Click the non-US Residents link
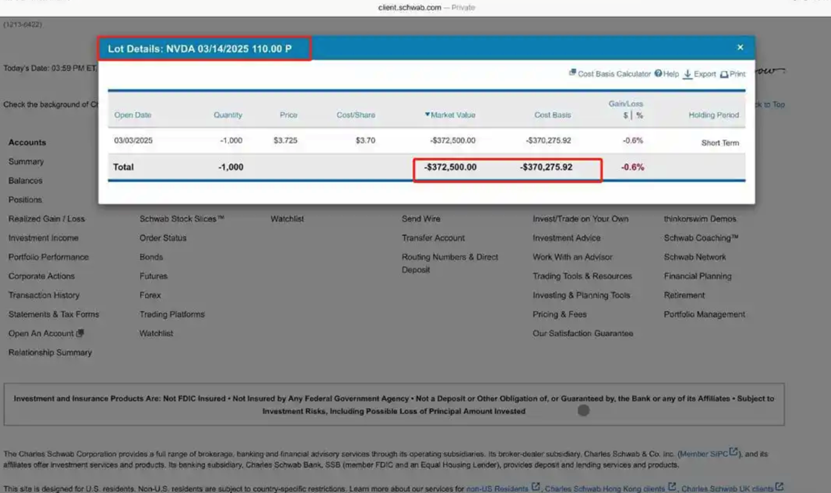The image size is (831, 493). [x=497, y=489]
